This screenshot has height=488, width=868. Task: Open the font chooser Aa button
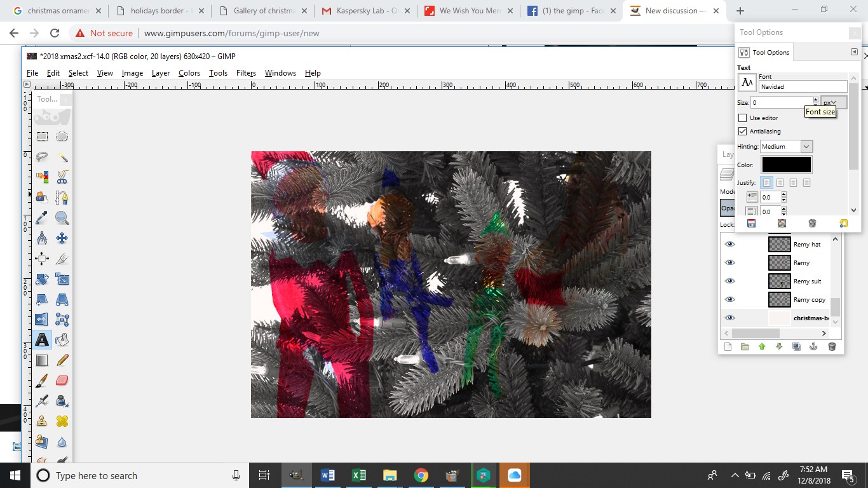tap(747, 83)
